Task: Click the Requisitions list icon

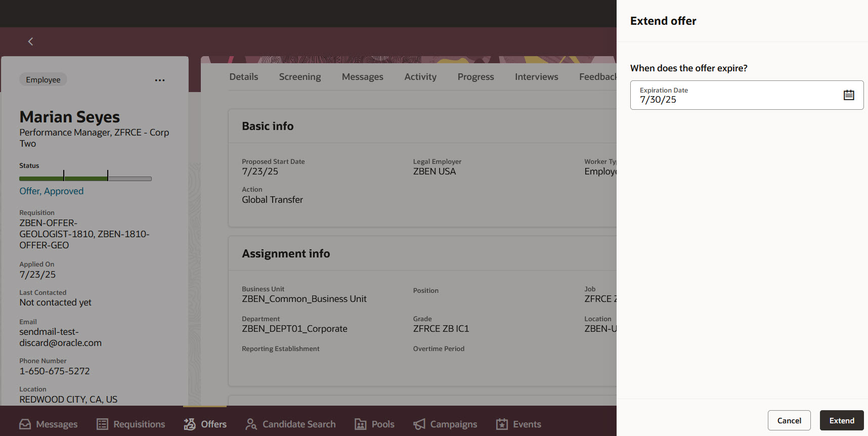Action: (x=103, y=424)
